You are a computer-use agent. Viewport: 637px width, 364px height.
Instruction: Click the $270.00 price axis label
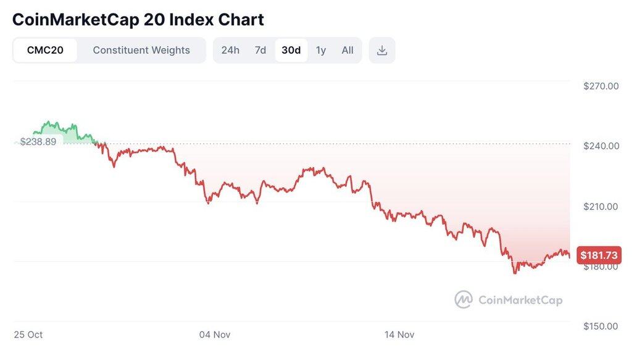pyautogui.click(x=601, y=86)
